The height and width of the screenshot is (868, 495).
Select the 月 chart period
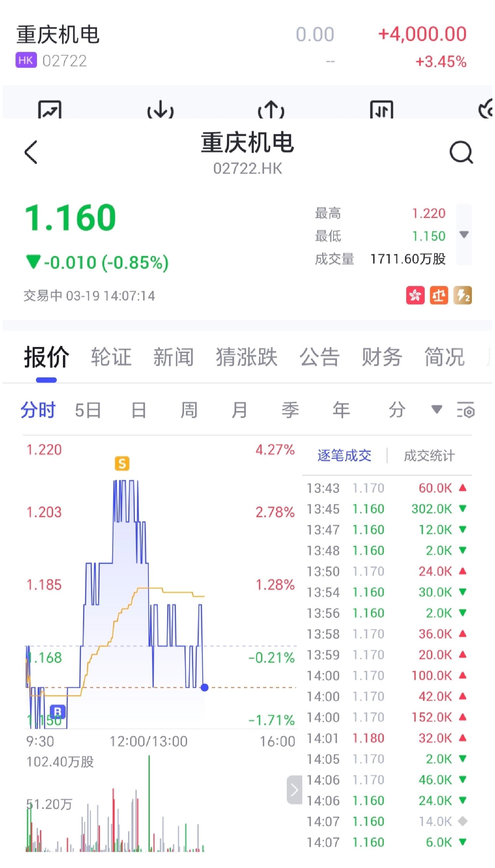239,410
